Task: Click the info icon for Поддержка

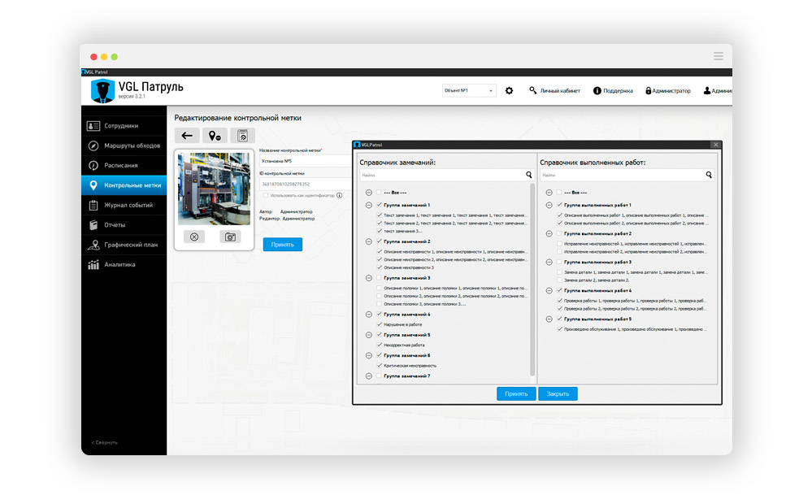Action: pos(597,91)
